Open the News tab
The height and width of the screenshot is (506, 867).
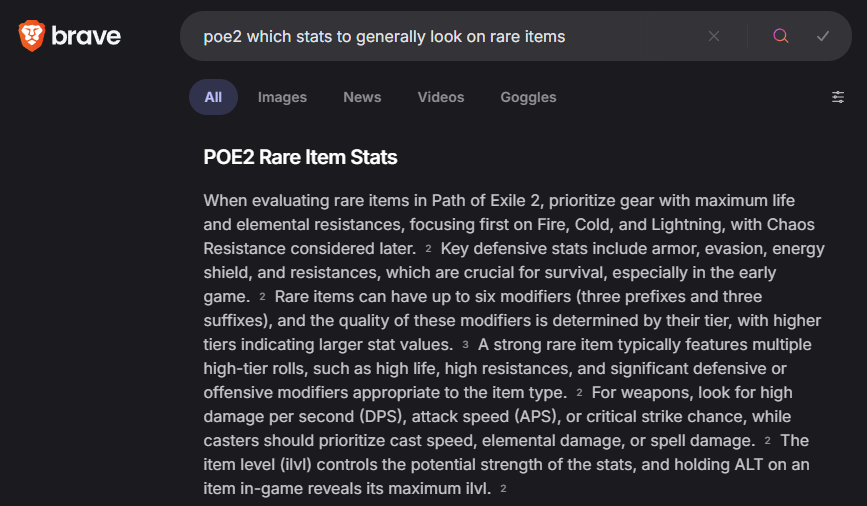[362, 97]
